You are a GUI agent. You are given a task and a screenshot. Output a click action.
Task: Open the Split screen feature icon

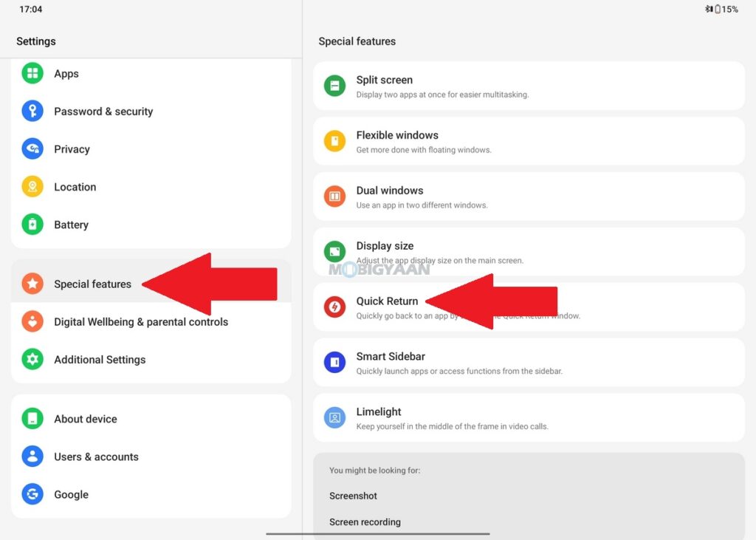334,86
